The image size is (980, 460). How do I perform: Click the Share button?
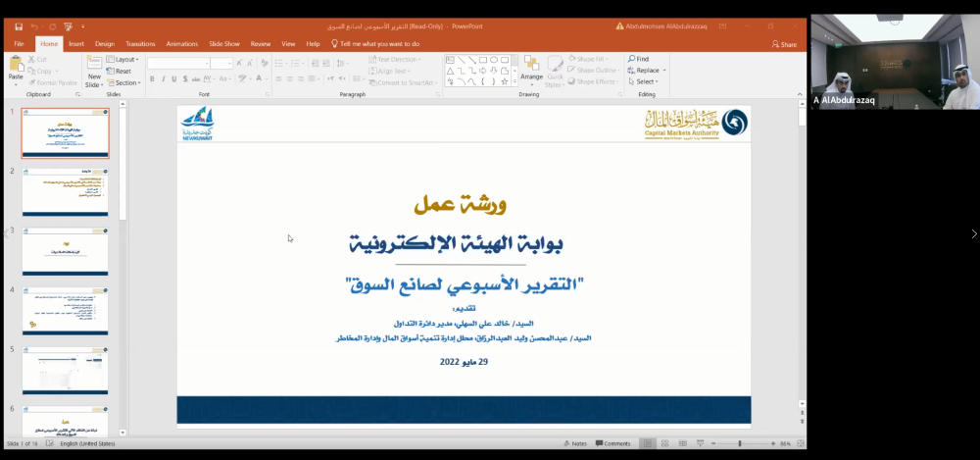[784, 44]
